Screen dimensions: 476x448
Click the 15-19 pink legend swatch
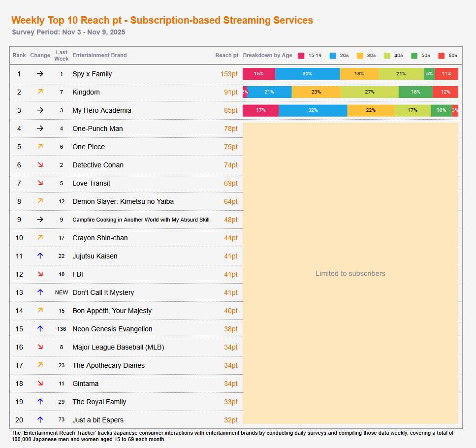tap(301, 56)
